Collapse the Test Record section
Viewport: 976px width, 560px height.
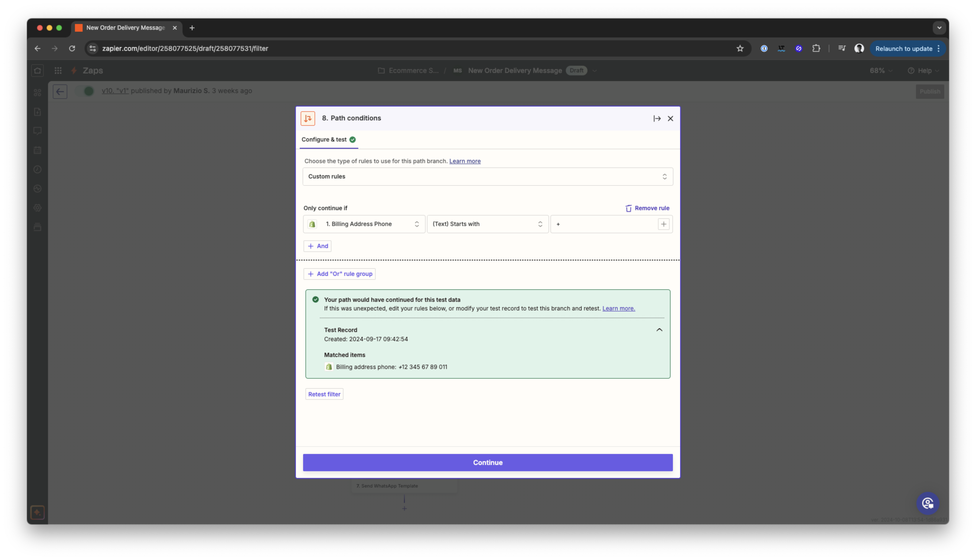pos(659,330)
